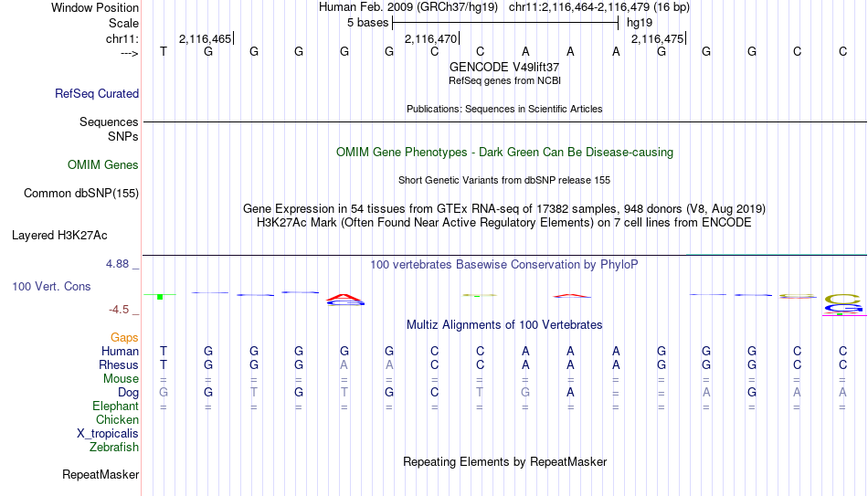This screenshot has width=868, height=496.
Task: Click the Scale label on the left
Action: [123, 23]
